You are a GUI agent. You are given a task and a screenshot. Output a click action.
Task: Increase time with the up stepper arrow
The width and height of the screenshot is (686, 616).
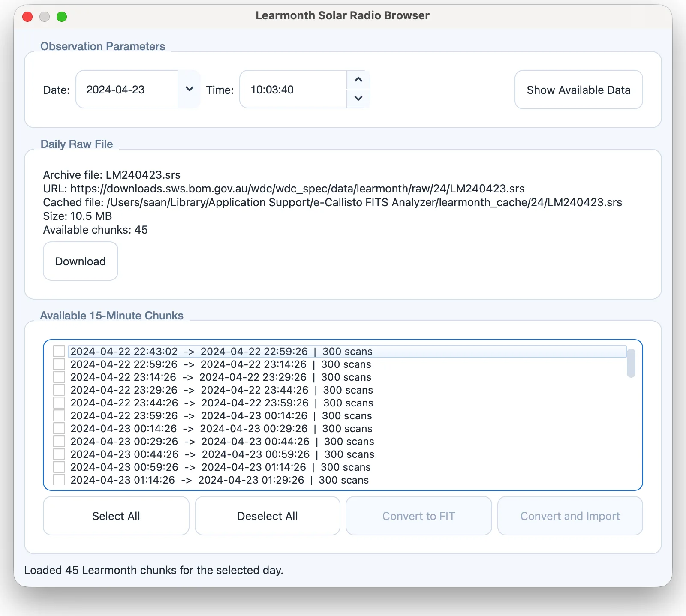click(x=358, y=80)
